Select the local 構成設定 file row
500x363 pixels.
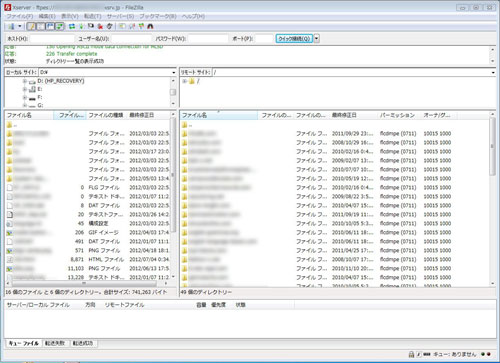87,223
